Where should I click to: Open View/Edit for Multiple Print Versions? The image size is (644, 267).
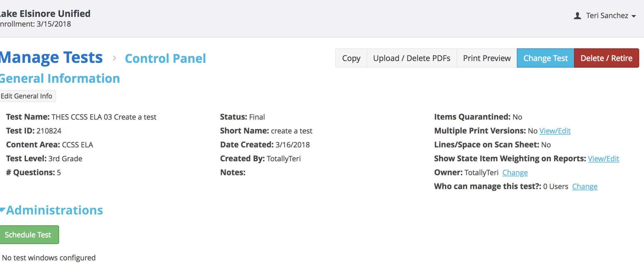[x=555, y=131]
